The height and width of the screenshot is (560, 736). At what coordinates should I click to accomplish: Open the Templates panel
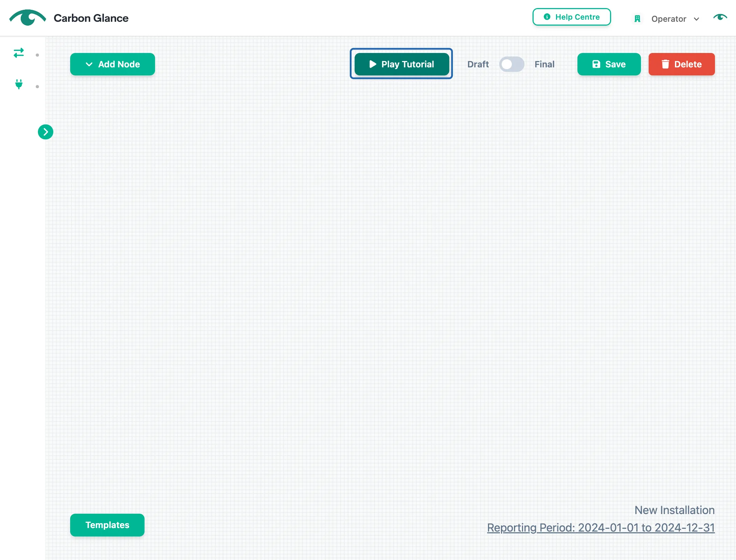point(107,525)
